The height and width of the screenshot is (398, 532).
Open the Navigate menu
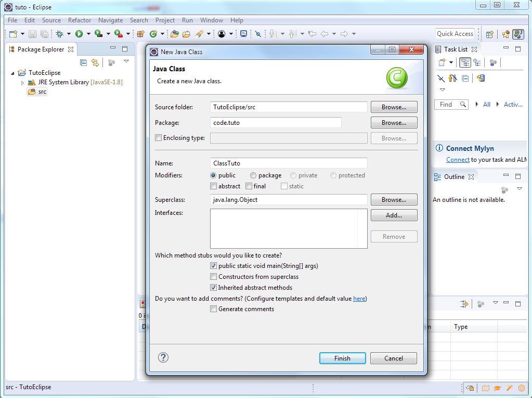pos(110,20)
